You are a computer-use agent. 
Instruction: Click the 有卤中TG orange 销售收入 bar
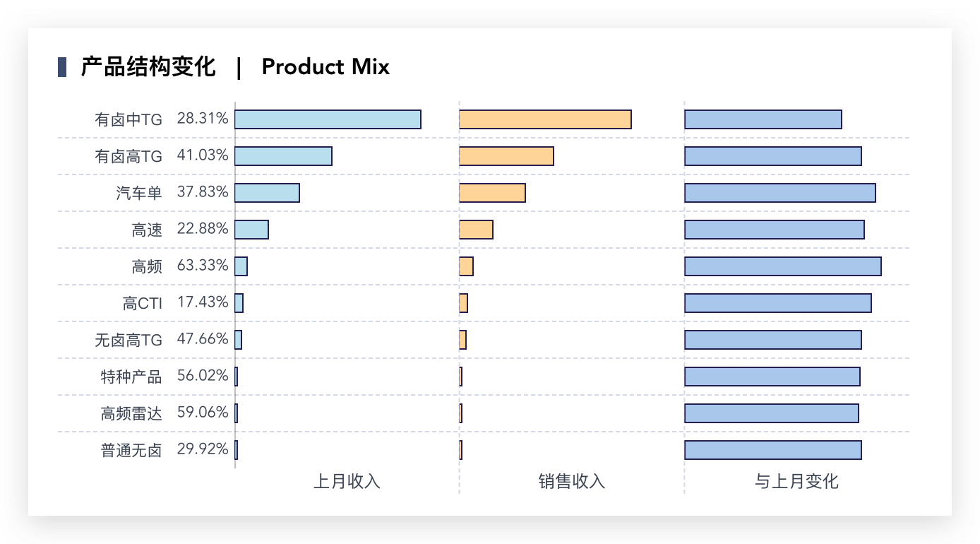coord(545,119)
